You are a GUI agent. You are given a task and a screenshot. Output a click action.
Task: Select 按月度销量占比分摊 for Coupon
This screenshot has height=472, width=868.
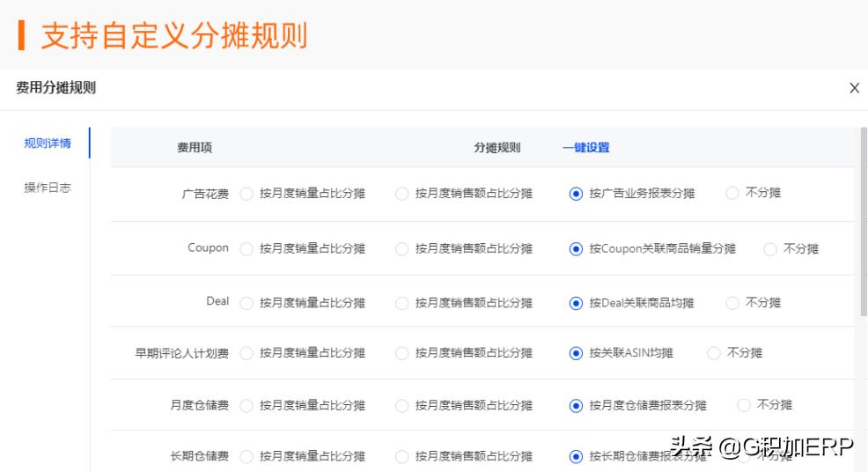tap(246, 248)
